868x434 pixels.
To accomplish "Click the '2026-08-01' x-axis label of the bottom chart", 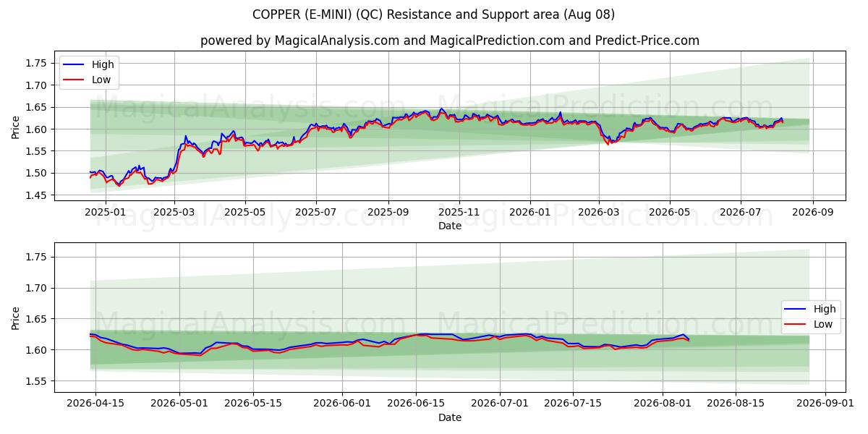I will click(663, 404).
